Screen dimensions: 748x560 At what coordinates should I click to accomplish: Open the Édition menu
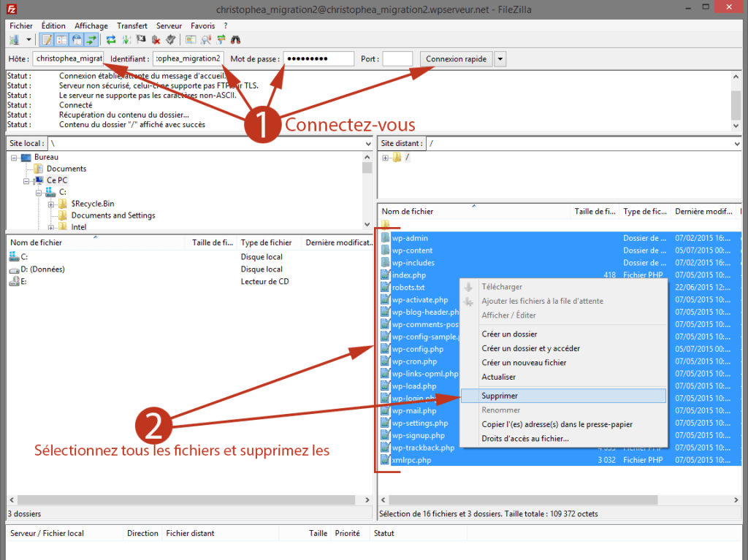click(x=53, y=26)
